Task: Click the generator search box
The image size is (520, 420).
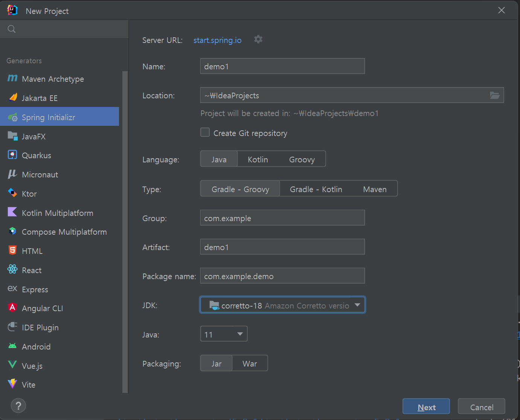Action: [x=64, y=29]
